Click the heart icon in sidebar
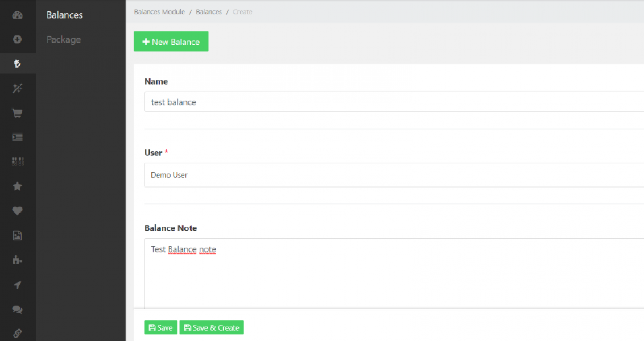Viewport: 644px width, 341px height. 17,211
